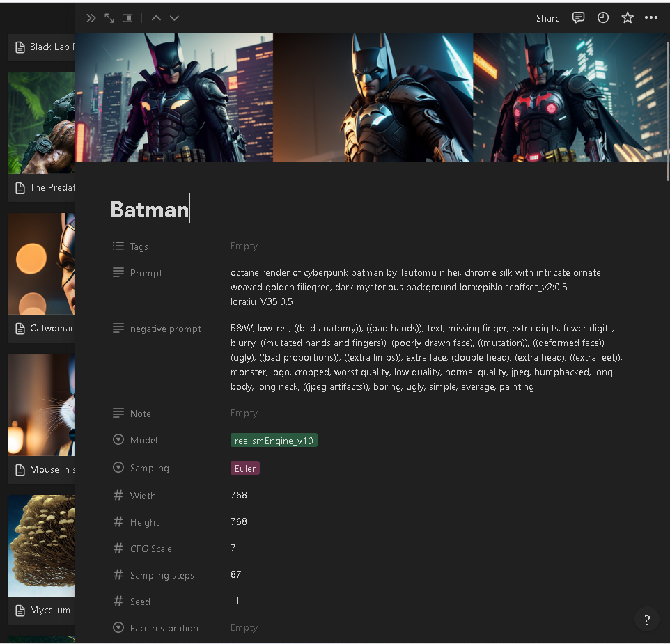Click the Tags property label

click(x=139, y=246)
